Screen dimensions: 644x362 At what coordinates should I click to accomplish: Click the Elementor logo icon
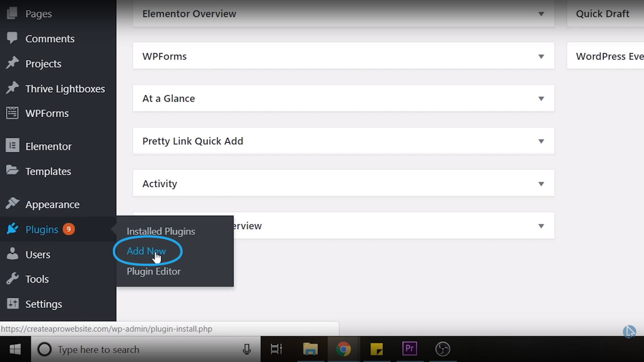click(12, 145)
